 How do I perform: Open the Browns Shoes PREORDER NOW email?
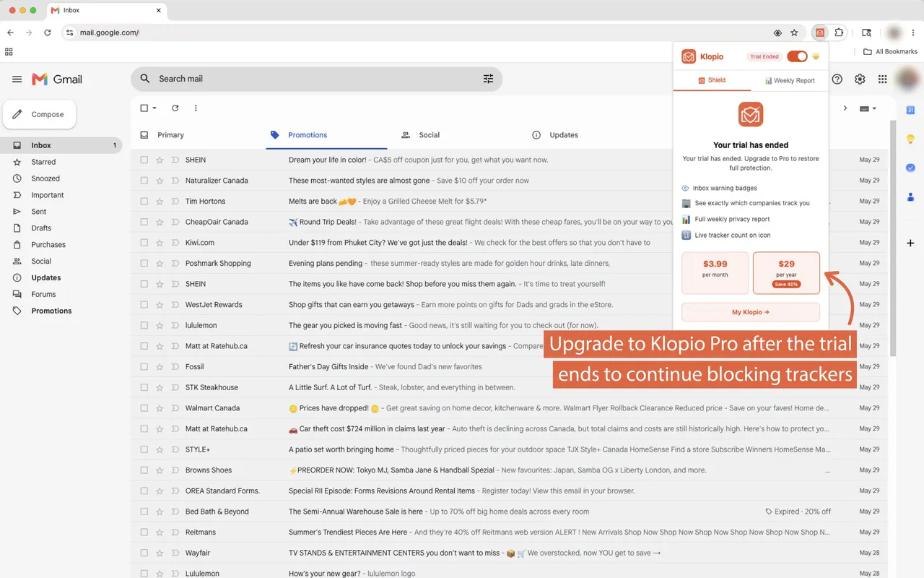pyautogui.click(x=509, y=470)
